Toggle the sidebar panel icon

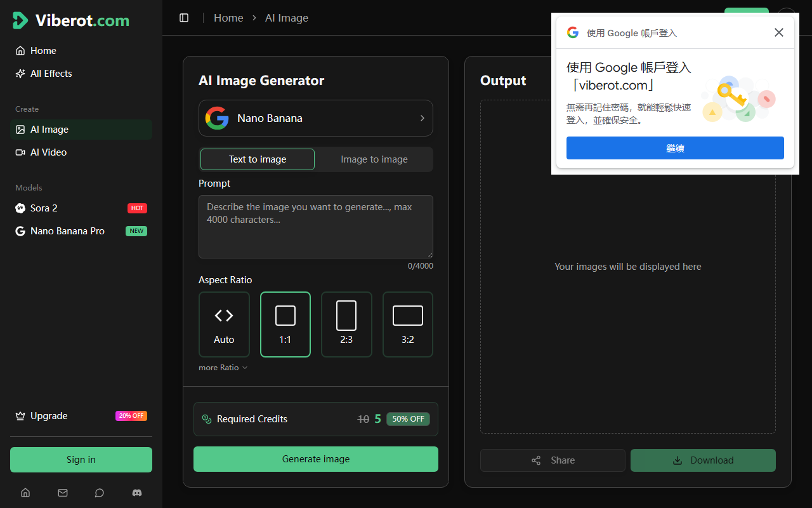click(184, 18)
